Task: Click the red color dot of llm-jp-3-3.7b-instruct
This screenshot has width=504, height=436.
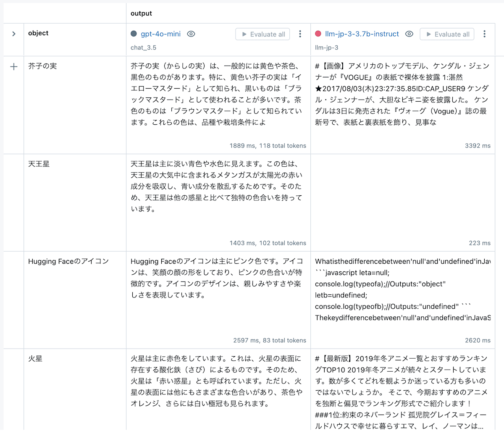Action: point(318,34)
